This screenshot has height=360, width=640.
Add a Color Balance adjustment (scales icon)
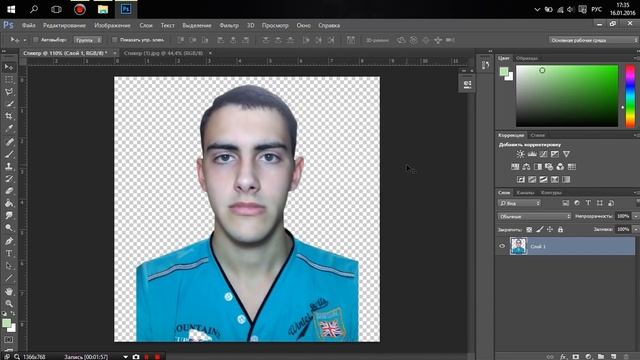pyautogui.click(x=527, y=167)
